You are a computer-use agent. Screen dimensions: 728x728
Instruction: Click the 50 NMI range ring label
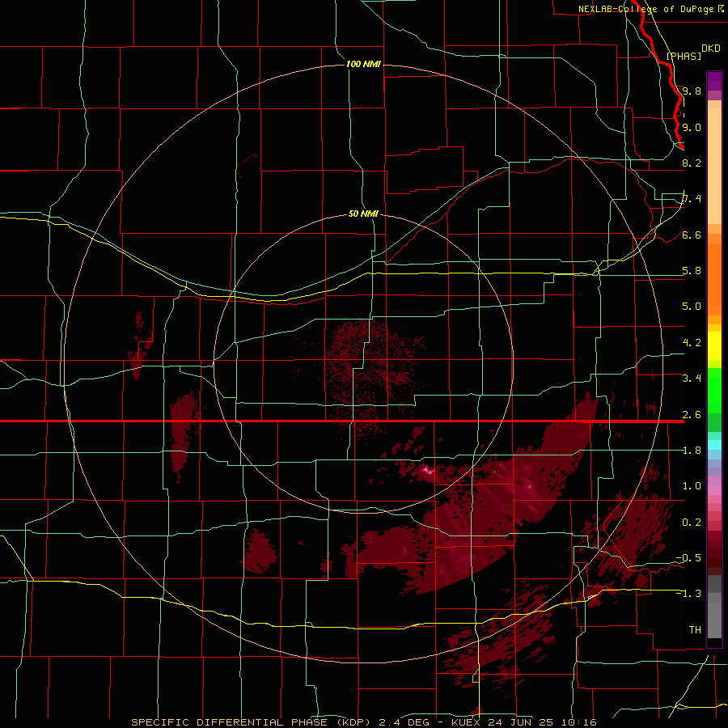363,214
